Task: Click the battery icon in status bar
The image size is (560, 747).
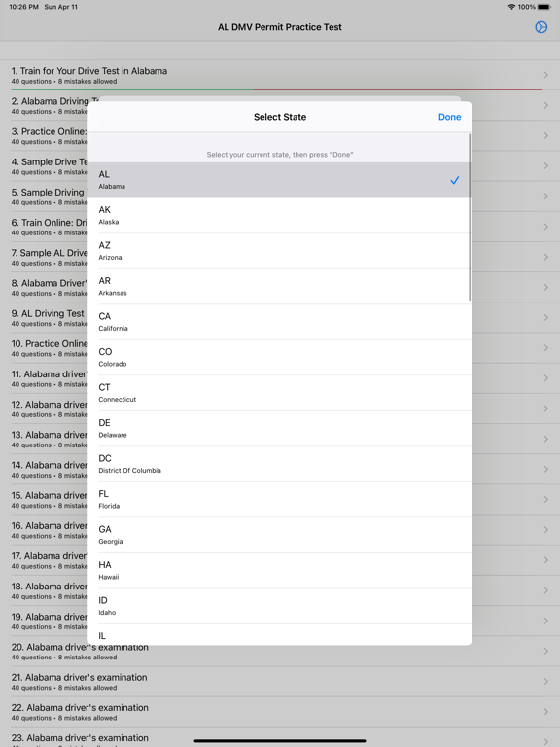Action: [x=544, y=7]
